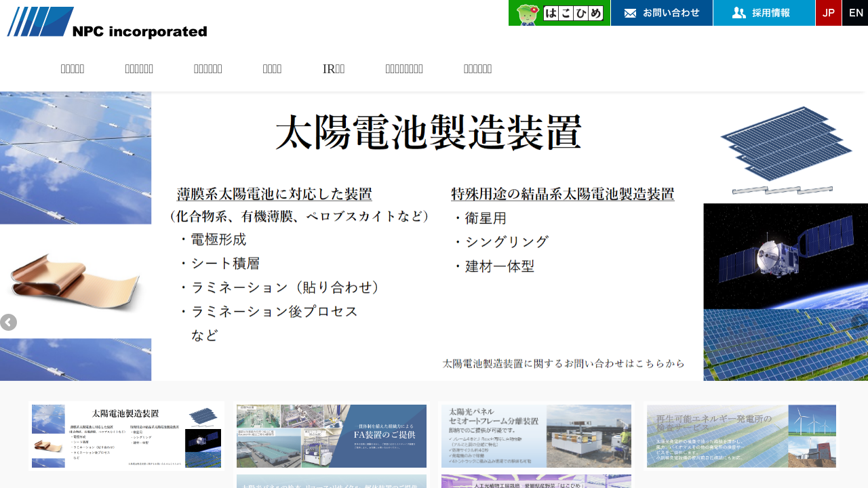Viewport: 868px width, 488px height.
Task: Open the はこひめ mascot banner
Action: (559, 13)
